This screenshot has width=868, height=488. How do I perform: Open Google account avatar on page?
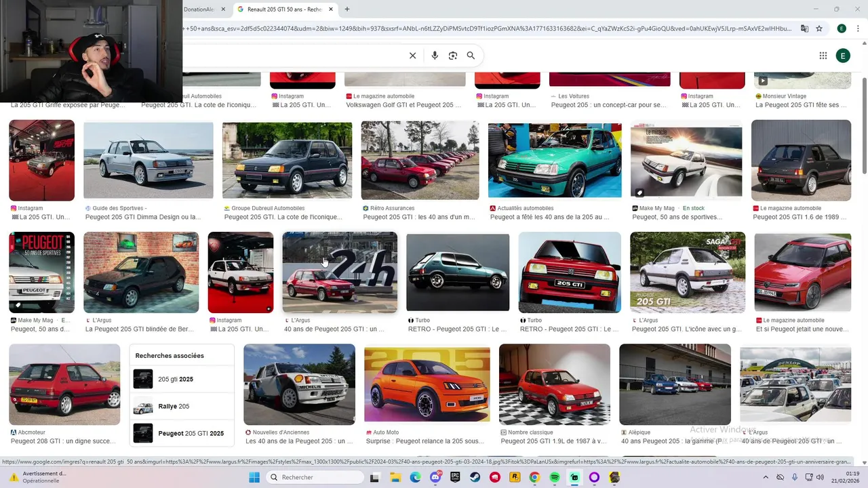pyautogui.click(x=843, y=56)
